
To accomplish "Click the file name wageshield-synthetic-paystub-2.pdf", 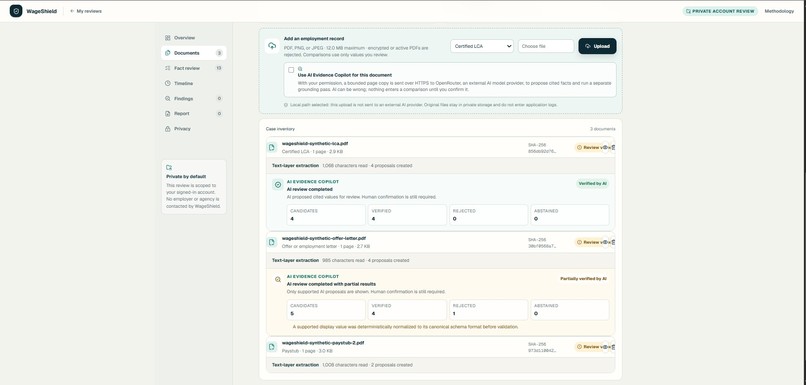I will [x=323, y=343].
